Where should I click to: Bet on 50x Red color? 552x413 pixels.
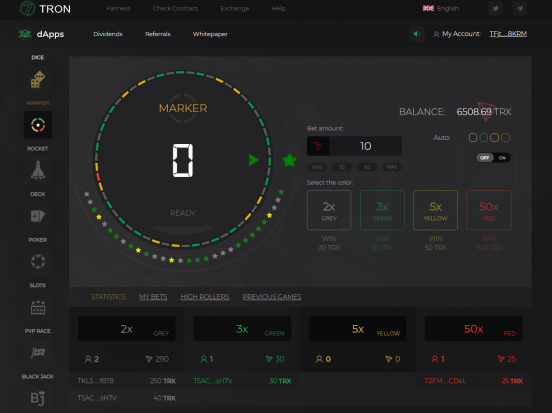(489, 210)
